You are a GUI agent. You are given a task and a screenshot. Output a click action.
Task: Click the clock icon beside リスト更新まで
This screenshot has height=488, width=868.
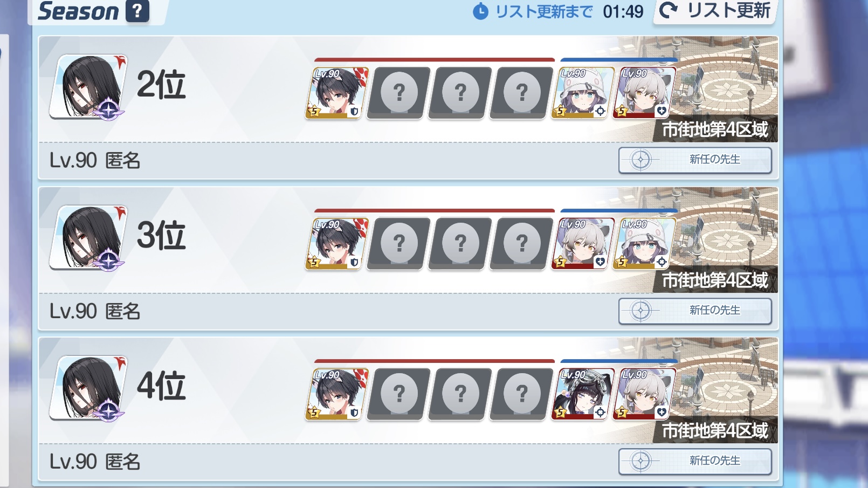coord(480,11)
